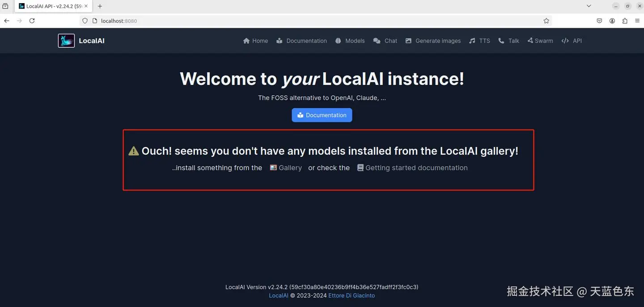This screenshot has width=644, height=307.
Task: Select the LocalAI API browser tab
Action: pyautogui.click(x=53, y=6)
